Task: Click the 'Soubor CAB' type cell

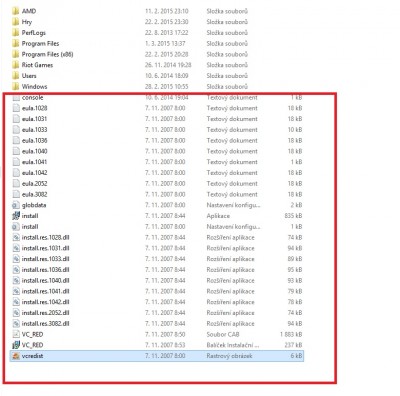Action: point(223,334)
